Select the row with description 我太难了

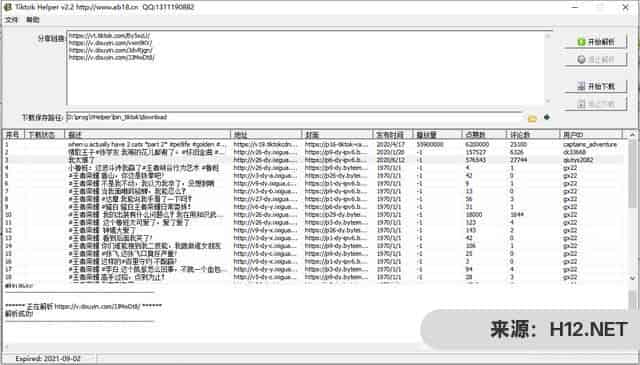pos(314,160)
